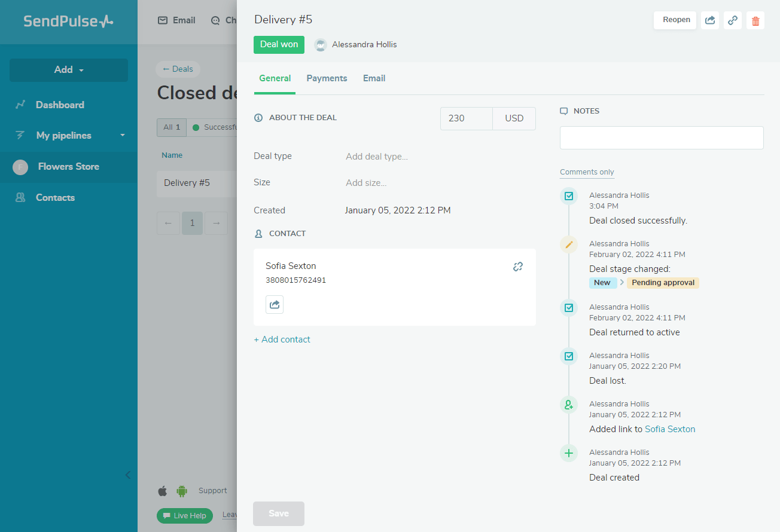Click the deal amount field

[467, 118]
